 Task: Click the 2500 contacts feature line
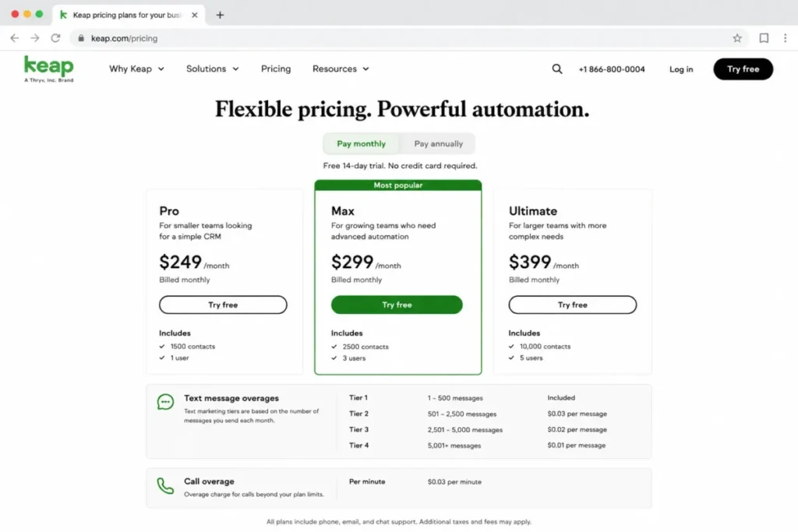click(360, 347)
